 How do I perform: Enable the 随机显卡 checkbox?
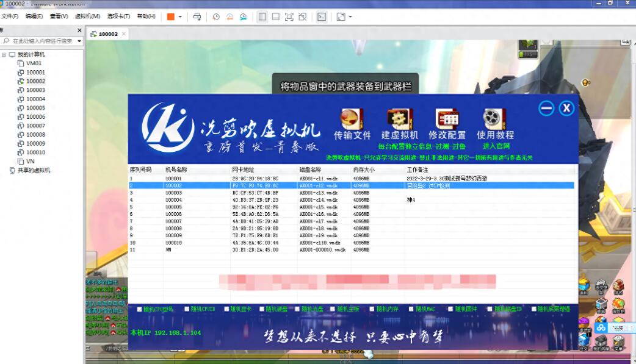pyautogui.click(x=226, y=309)
